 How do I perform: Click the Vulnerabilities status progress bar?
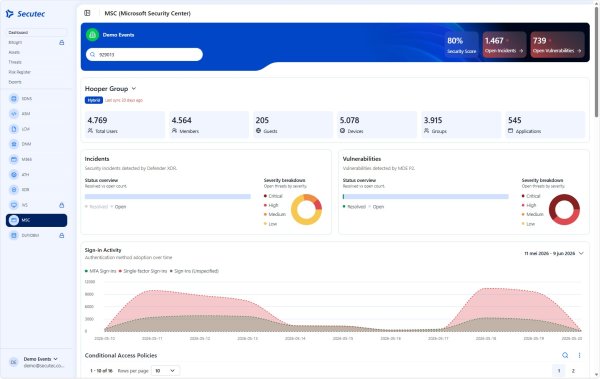pyautogui.click(x=426, y=196)
